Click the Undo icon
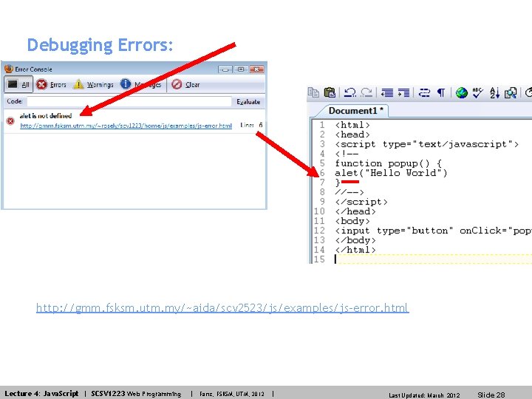The width and height of the screenshot is (532, 399). [x=349, y=92]
